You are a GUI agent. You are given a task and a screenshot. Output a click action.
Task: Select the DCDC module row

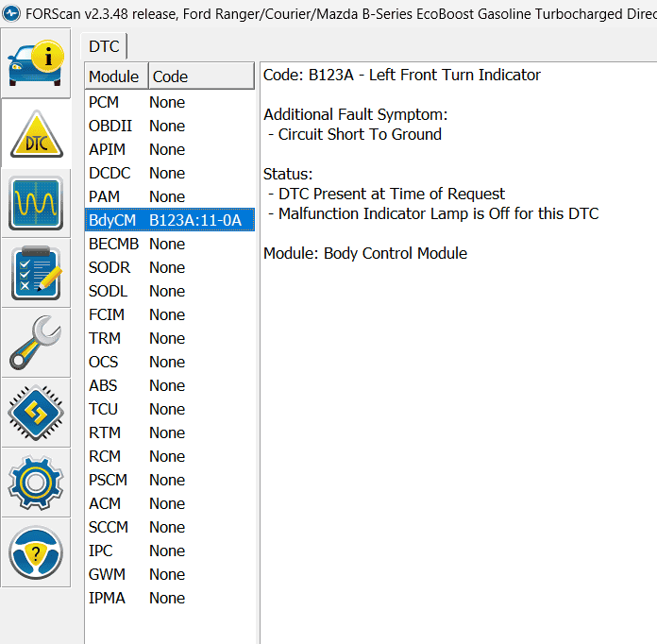pyautogui.click(x=170, y=173)
